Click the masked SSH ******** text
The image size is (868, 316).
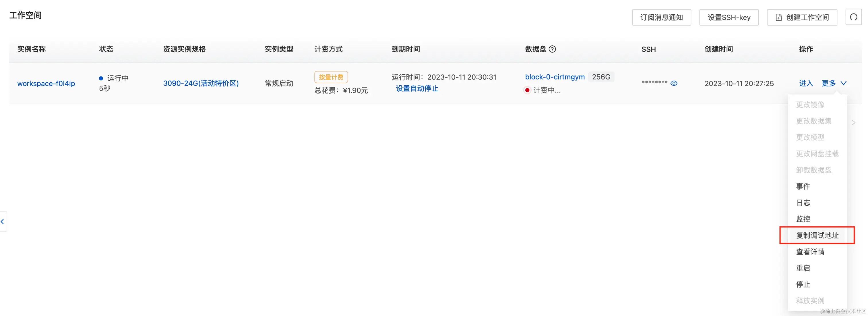654,83
